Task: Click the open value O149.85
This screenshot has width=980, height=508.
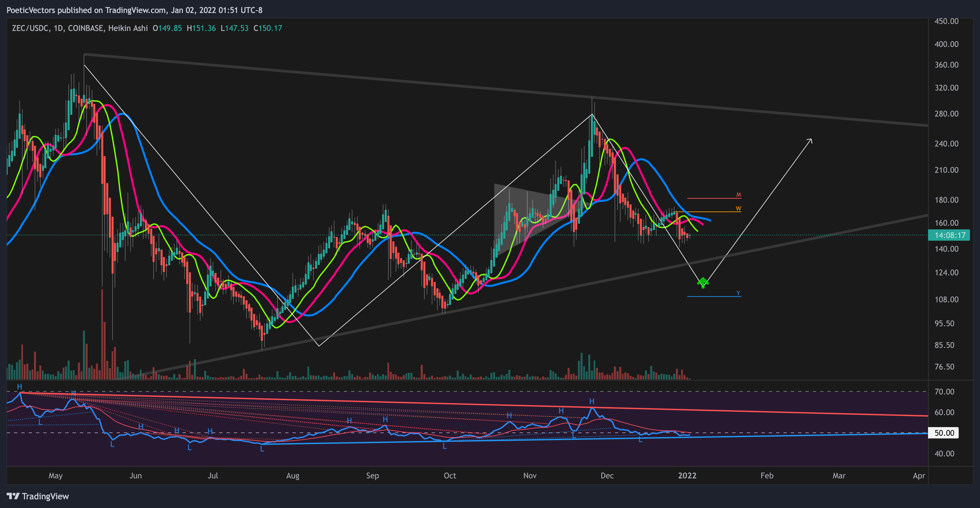Action: [x=168, y=28]
